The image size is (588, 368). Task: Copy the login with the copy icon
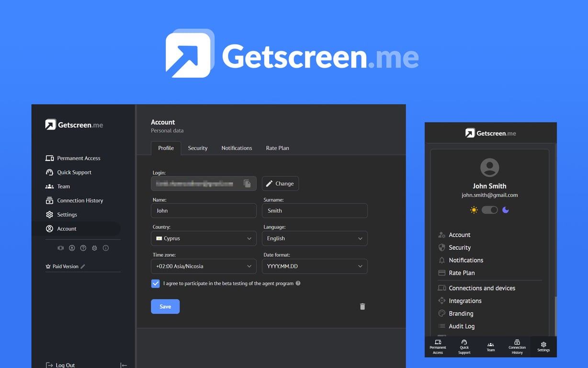point(247,184)
